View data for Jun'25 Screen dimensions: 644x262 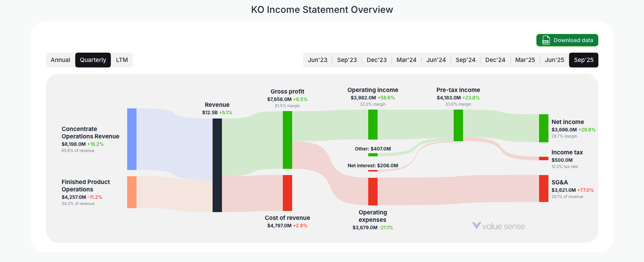554,60
